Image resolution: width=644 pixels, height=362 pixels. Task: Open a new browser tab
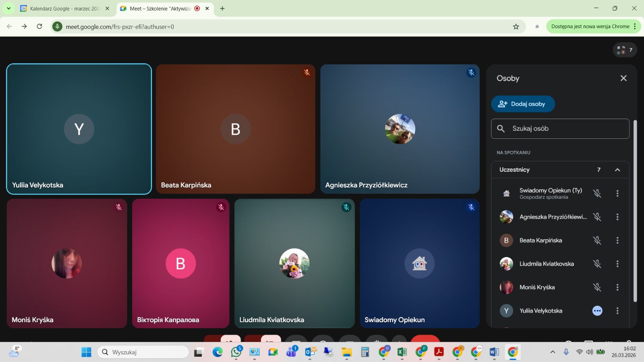[222, 8]
